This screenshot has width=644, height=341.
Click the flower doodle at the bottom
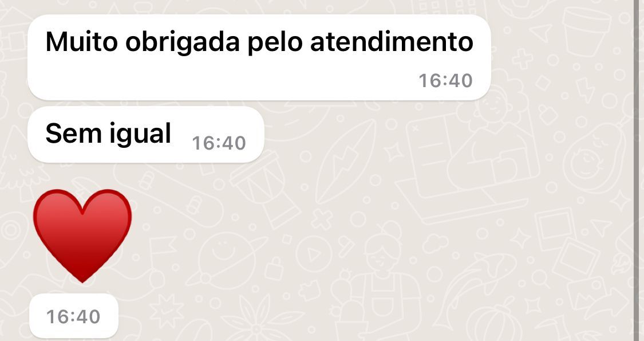pos(256,321)
